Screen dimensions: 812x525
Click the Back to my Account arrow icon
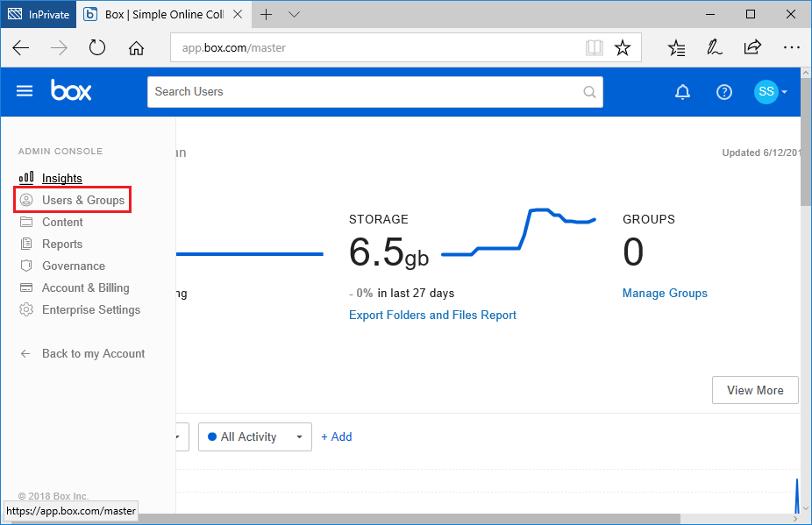pyautogui.click(x=25, y=353)
